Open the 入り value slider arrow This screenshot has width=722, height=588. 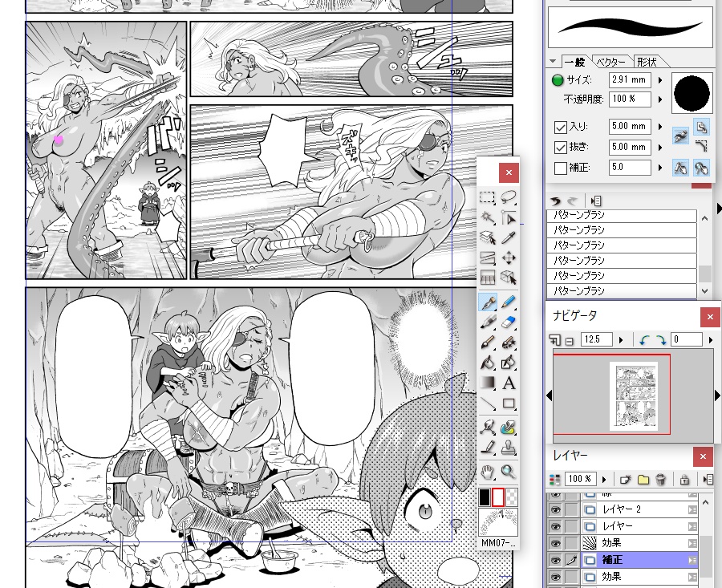tap(660, 127)
